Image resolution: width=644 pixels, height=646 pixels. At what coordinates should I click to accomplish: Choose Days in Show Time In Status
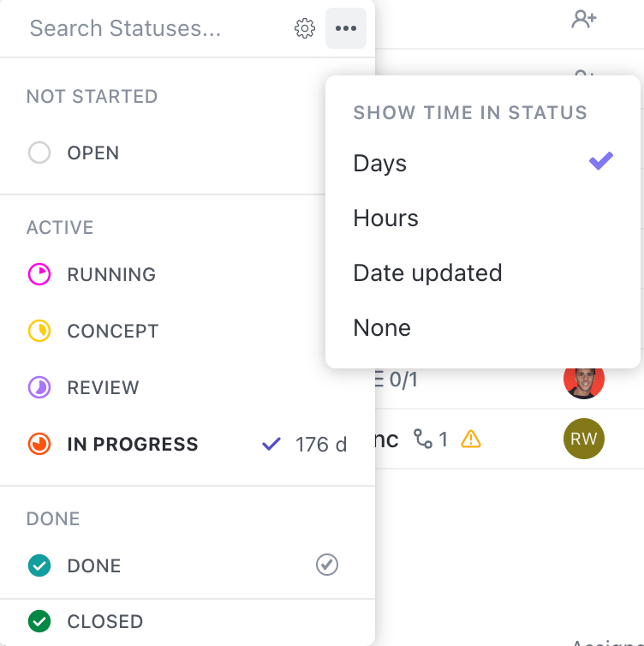pyautogui.click(x=380, y=164)
